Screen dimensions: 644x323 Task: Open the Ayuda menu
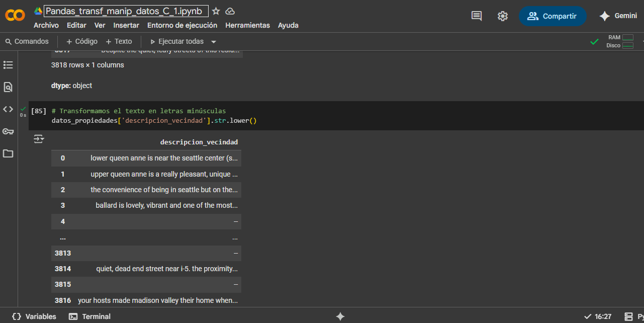pos(288,25)
